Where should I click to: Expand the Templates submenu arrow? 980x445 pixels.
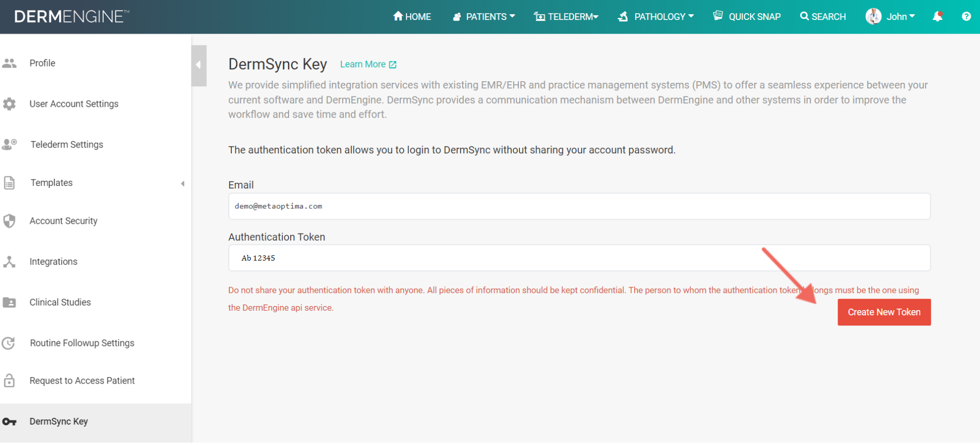click(183, 183)
